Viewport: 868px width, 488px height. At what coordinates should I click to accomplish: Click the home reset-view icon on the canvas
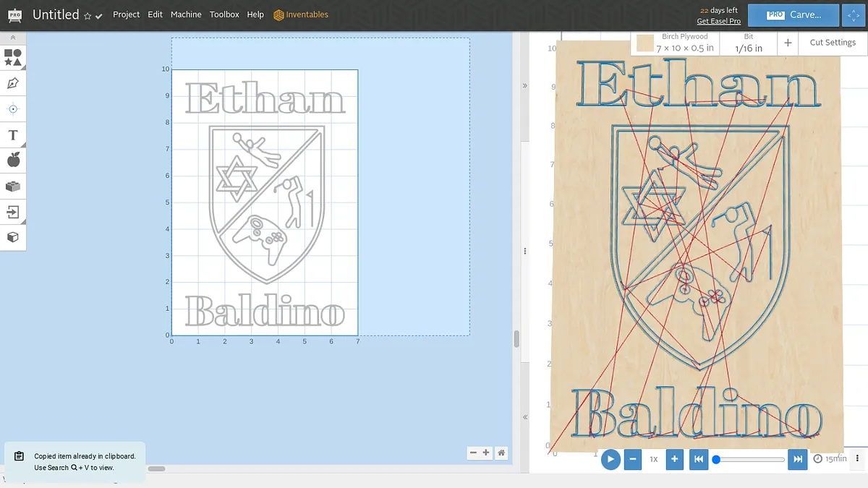[x=501, y=453]
